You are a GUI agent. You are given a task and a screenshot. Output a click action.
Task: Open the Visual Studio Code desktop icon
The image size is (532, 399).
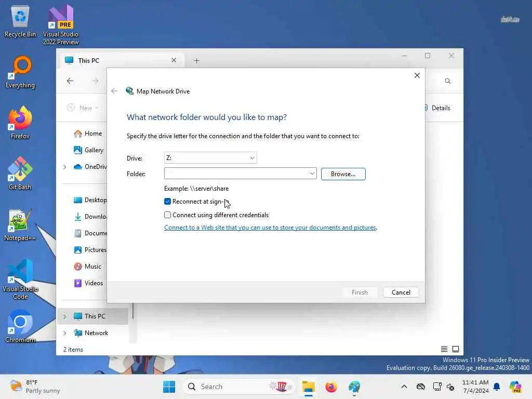coord(20,280)
